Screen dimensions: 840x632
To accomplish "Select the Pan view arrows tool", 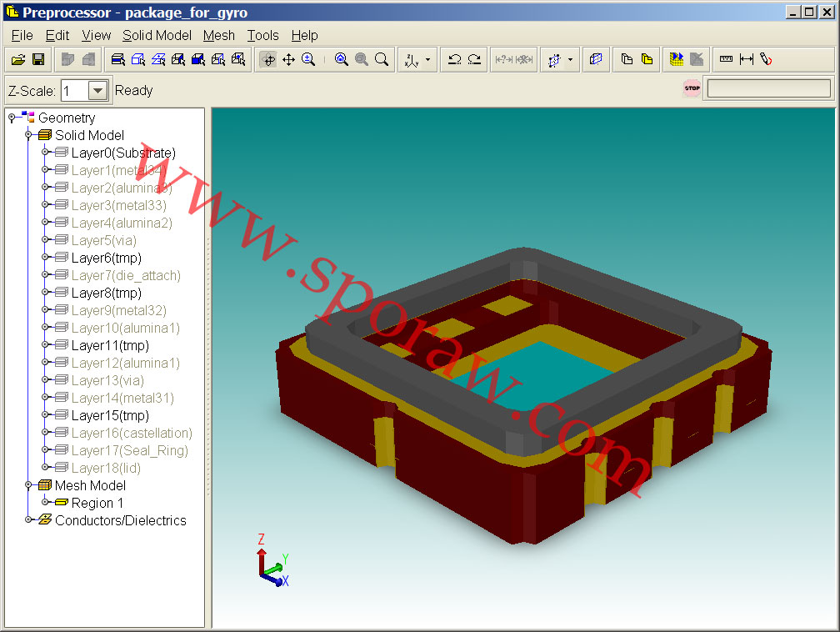I will pyautogui.click(x=288, y=59).
